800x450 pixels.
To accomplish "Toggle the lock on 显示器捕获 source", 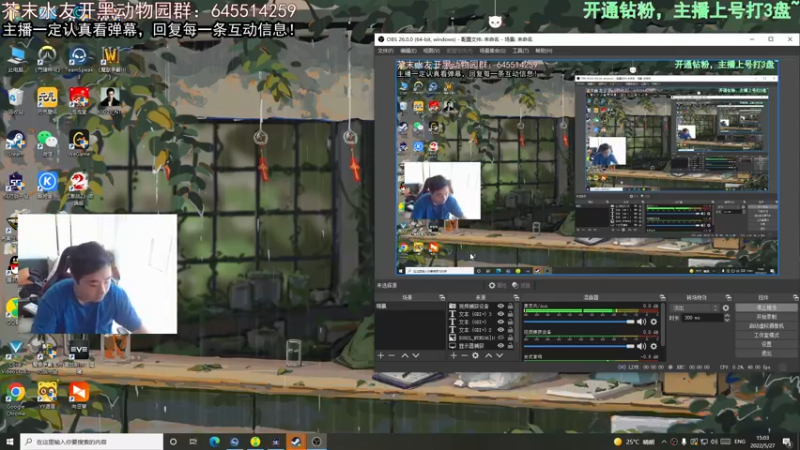I will (510, 345).
